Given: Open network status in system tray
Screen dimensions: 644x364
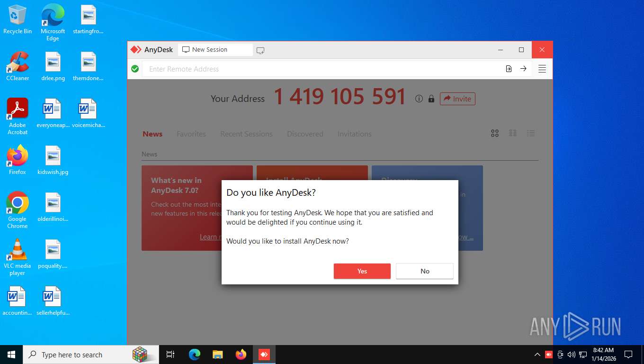Looking at the screenshot, I should pos(583,355).
